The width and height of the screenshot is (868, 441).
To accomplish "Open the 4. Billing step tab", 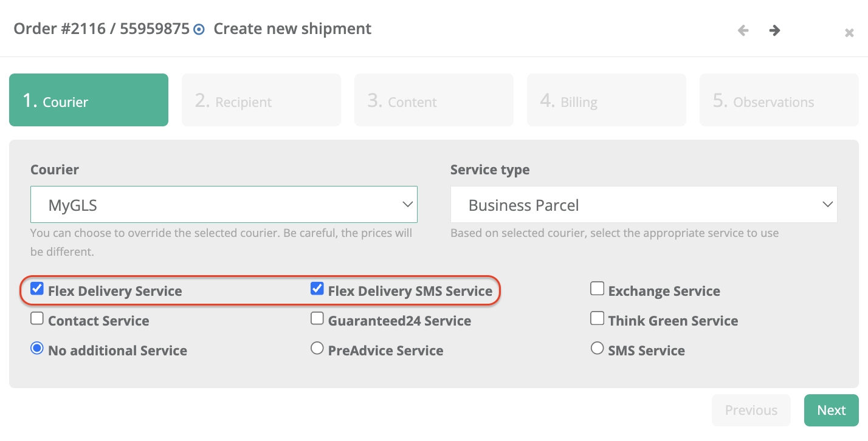I will click(607, 100).
